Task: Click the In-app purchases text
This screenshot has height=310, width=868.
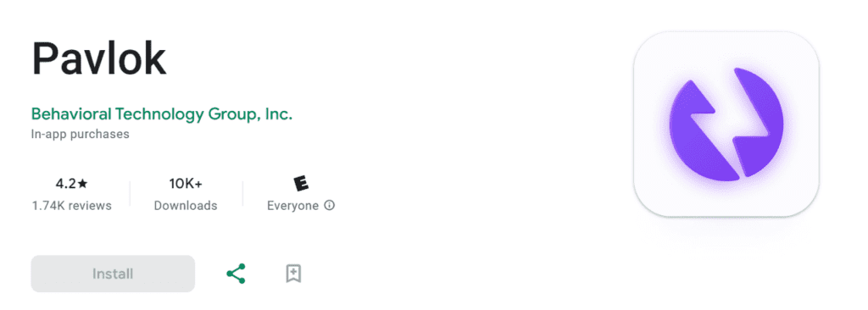Action: (x=81, y=134)
